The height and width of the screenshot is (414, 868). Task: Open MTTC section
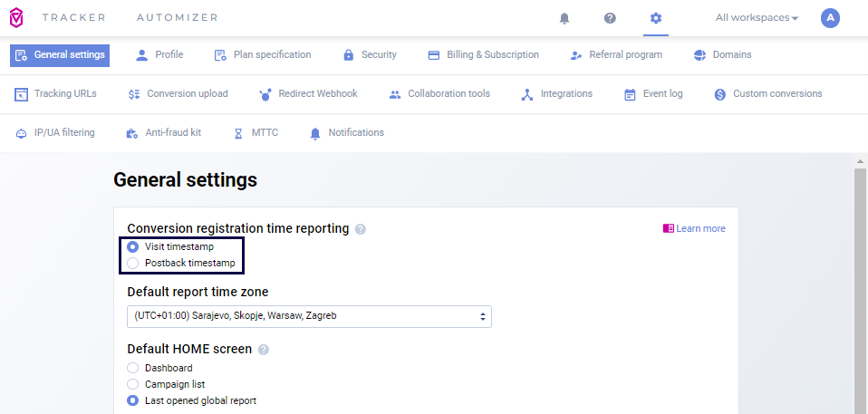(256, 133)
